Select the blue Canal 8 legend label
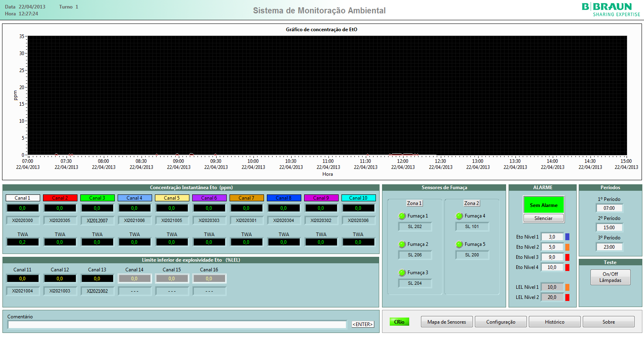 tap(284, 198)
